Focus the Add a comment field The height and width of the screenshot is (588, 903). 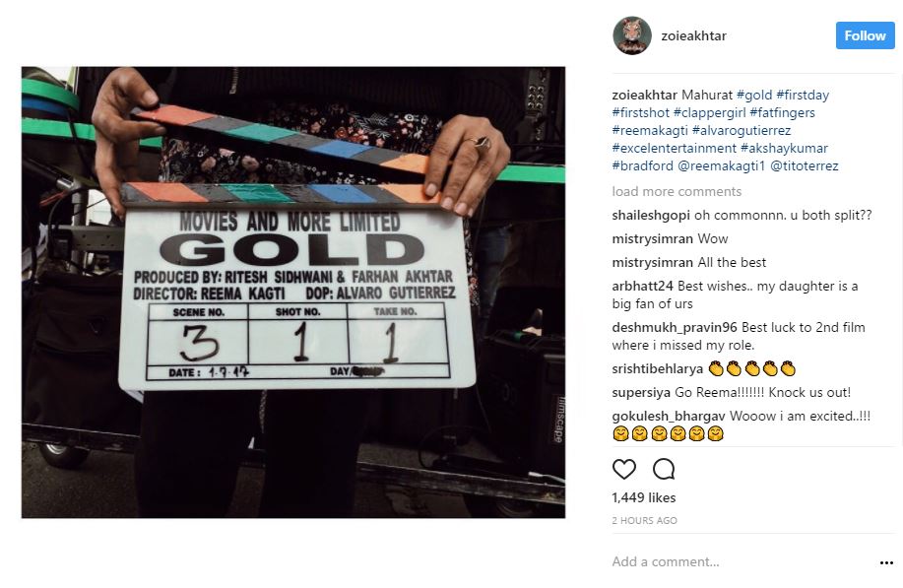point(742,562)
